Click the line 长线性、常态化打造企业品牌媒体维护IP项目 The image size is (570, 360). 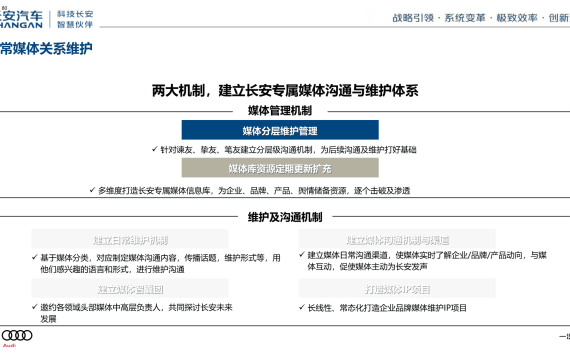click(x=387, y=308)
